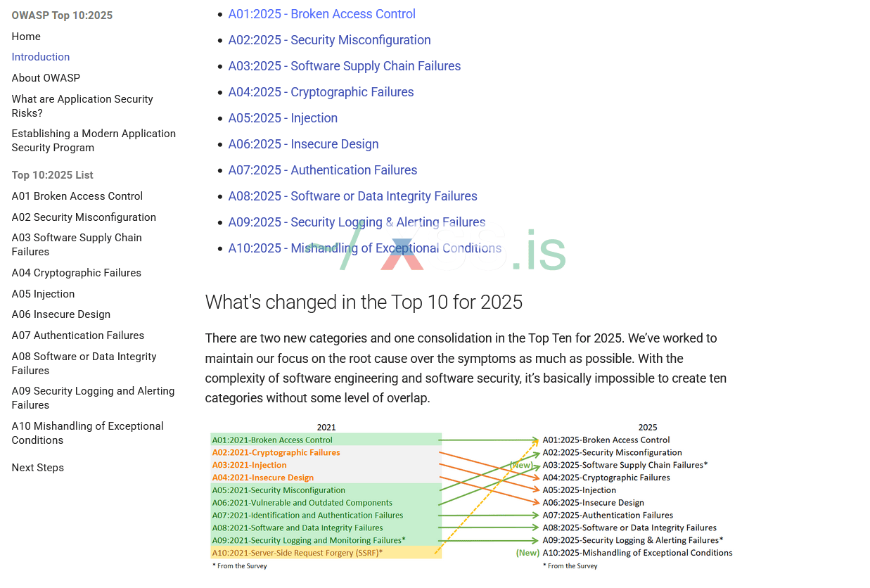Click A04:2021-Insecure Design in the diagram
The image size is (870, 588).
[x=263, y=478]
